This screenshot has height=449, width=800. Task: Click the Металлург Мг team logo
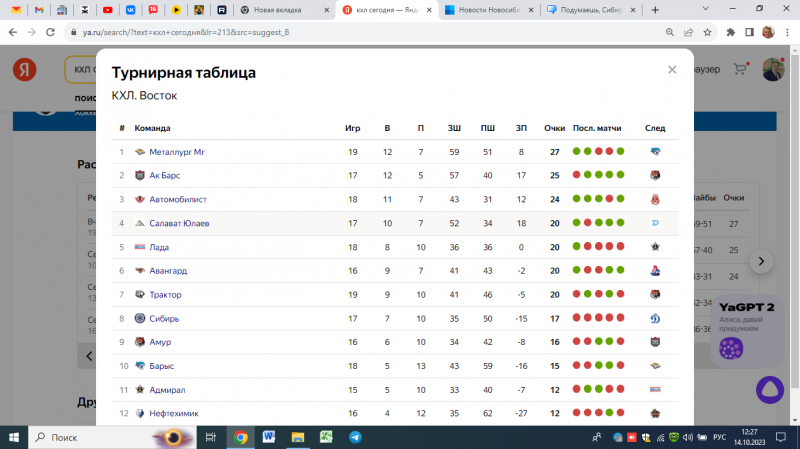(x=139, y=152)
